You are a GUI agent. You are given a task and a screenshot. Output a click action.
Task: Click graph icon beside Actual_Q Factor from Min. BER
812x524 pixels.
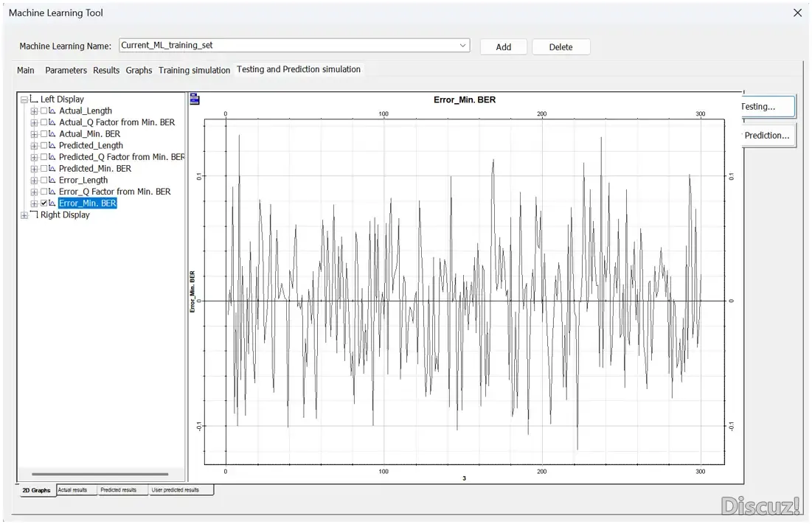pyautogui.click(x=52, y=122)
